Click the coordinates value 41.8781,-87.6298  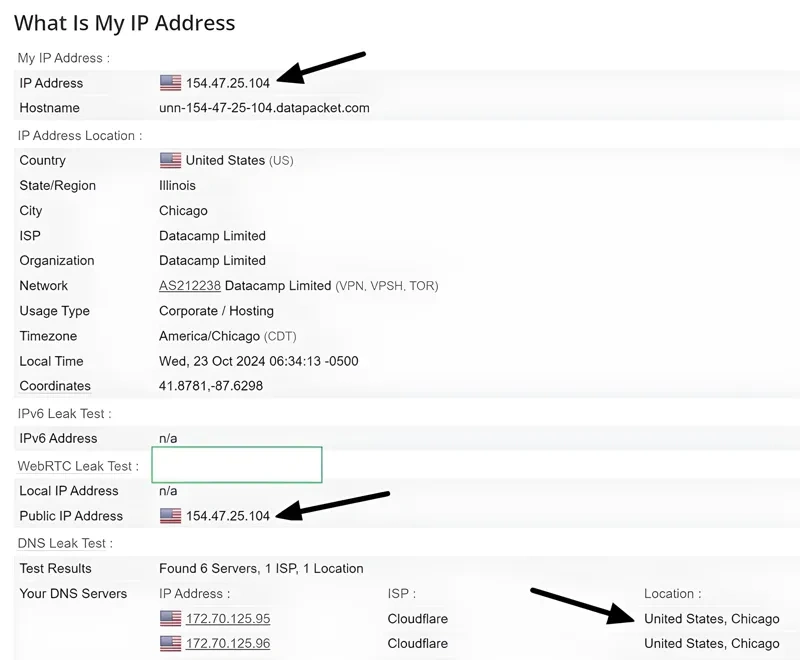click(x=211, y=386)
